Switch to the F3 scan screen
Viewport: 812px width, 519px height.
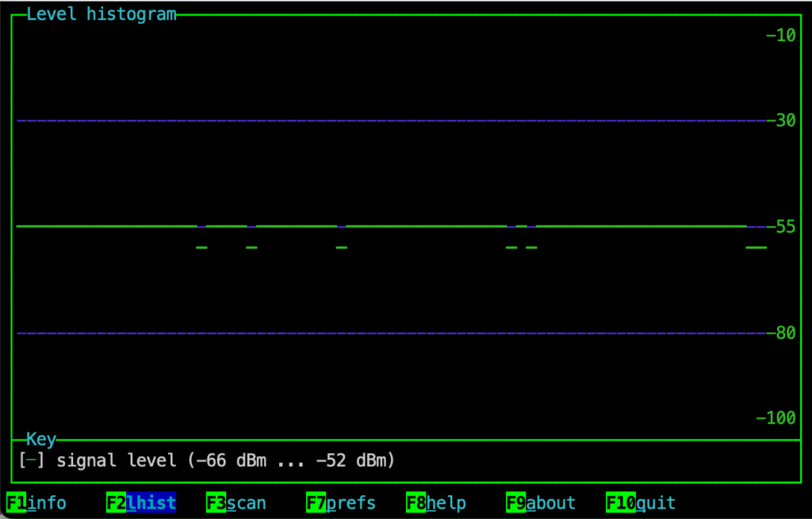pyautogui.click(x=236, y=502)
